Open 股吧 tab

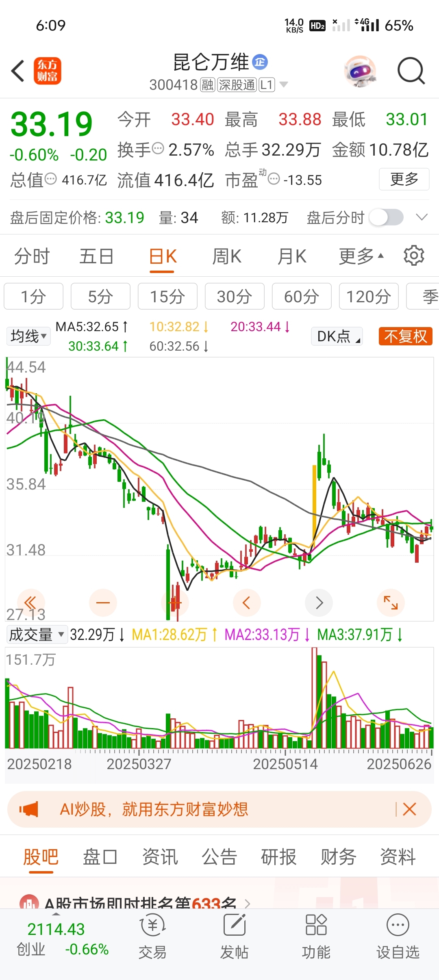pos(41,857)
